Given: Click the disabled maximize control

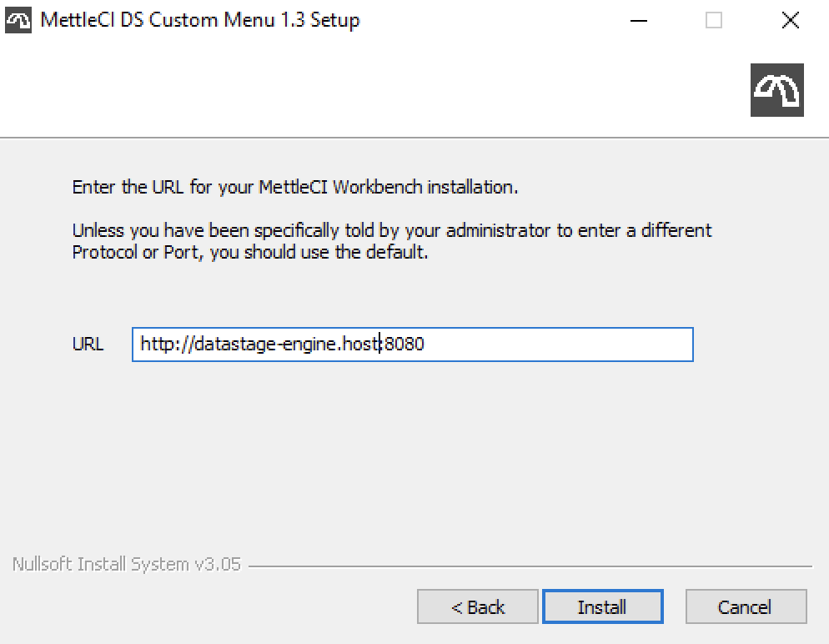Looking at the screenshot, I should coord(712,20).
